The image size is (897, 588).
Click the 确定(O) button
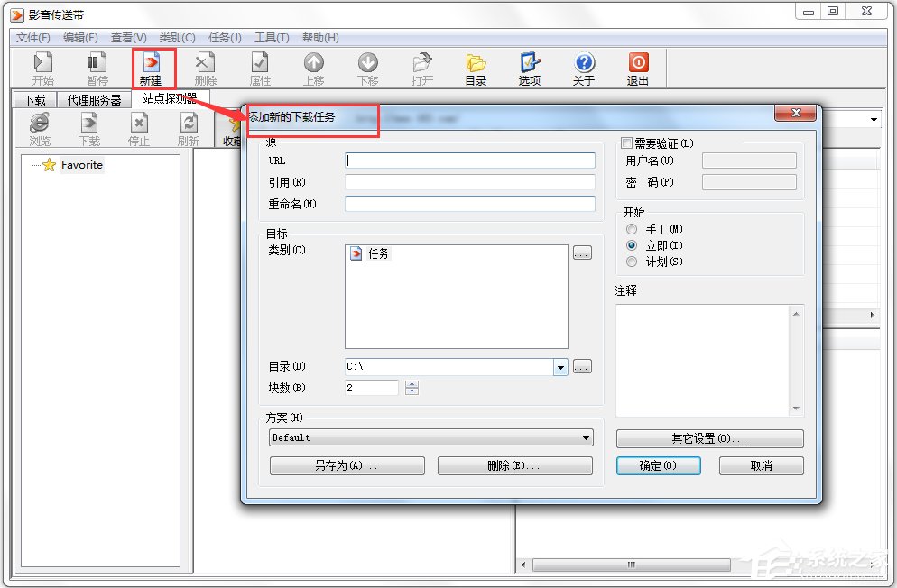pos(658,465)
